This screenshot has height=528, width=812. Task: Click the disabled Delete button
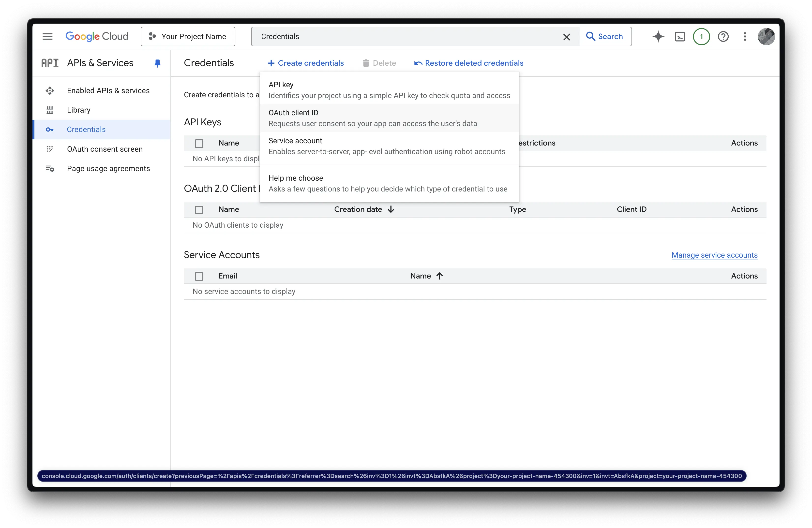pyautogui.click(x=379, y=63)
